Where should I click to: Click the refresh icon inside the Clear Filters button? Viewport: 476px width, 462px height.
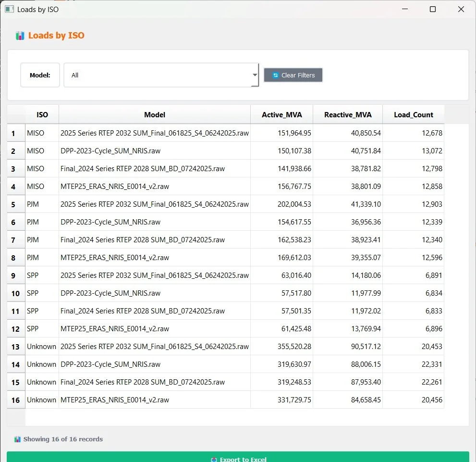coord(275,75)
